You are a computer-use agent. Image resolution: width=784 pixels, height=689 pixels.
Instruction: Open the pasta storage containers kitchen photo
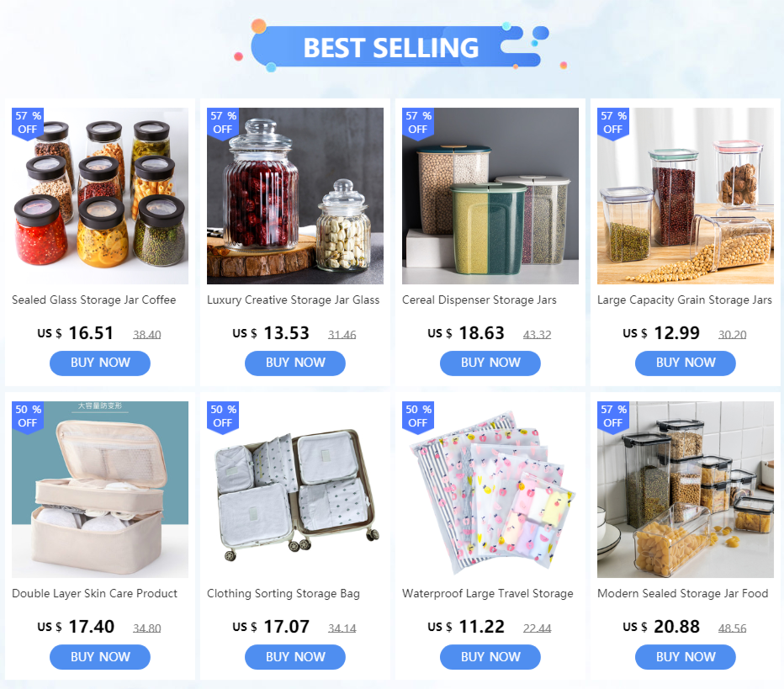coord(686,490)
